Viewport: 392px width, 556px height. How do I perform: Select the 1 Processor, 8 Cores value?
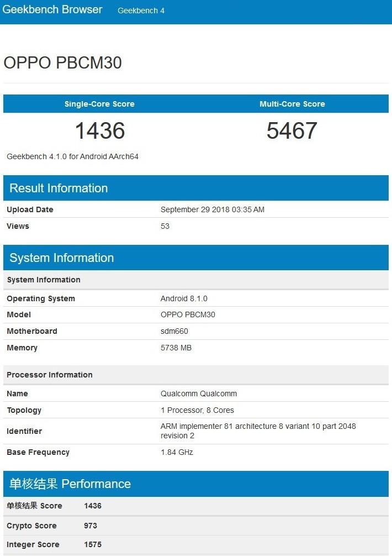[197, 410]
